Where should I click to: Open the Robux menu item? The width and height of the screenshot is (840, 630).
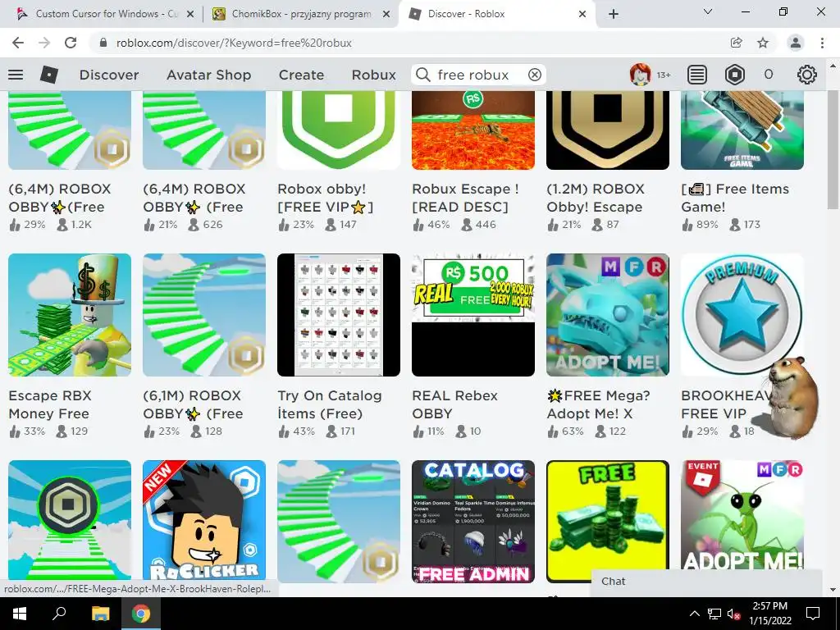373,75
